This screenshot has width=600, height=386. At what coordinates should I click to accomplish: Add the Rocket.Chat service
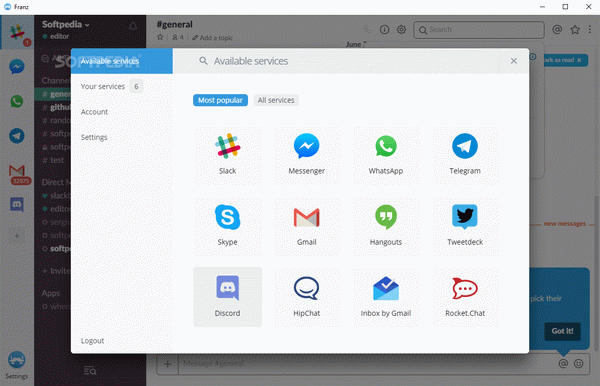pos(465,297)
